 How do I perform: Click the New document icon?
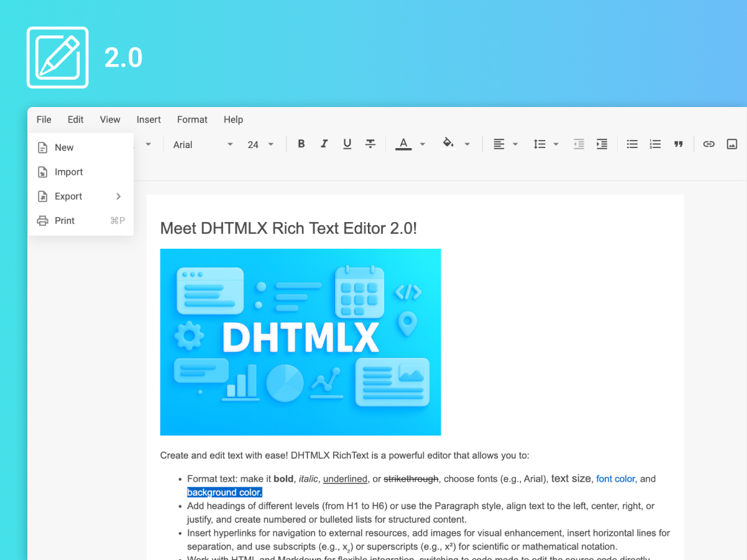[x=42, y=147]
